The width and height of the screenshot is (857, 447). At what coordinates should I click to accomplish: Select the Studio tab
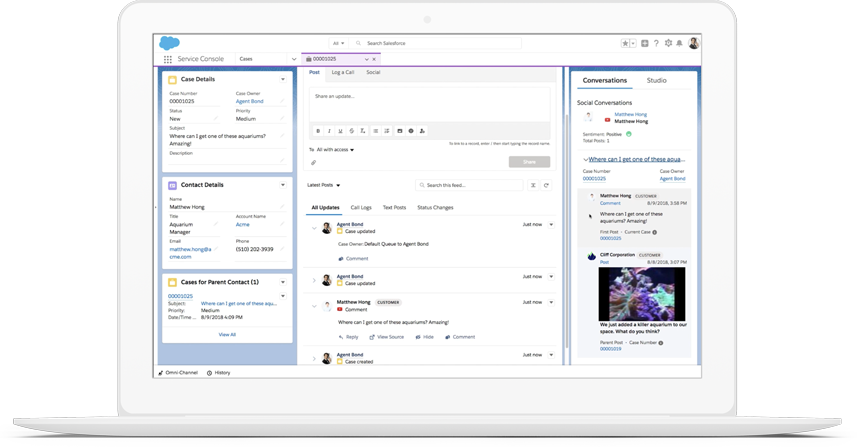(x=656, y=80)
